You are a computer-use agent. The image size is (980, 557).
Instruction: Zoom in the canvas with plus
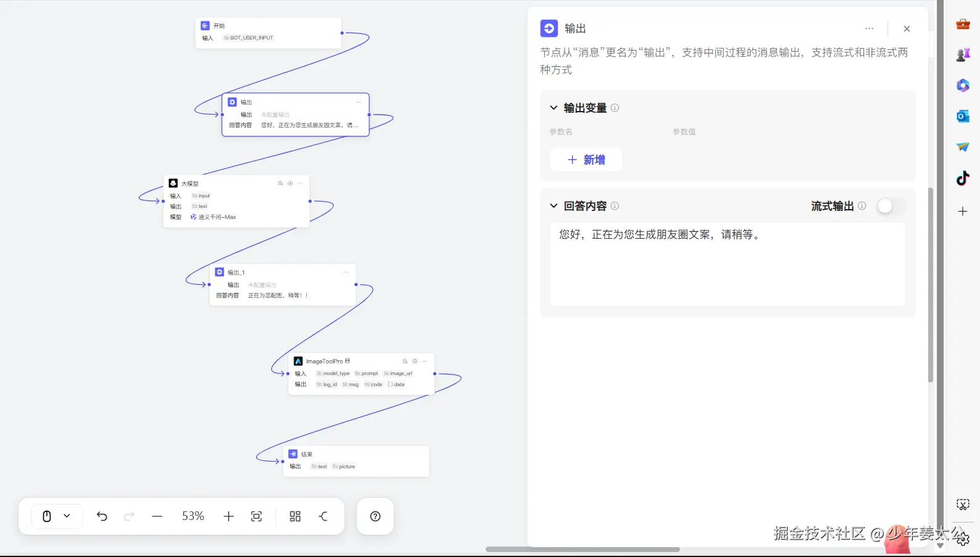click(x=229, y=516)
